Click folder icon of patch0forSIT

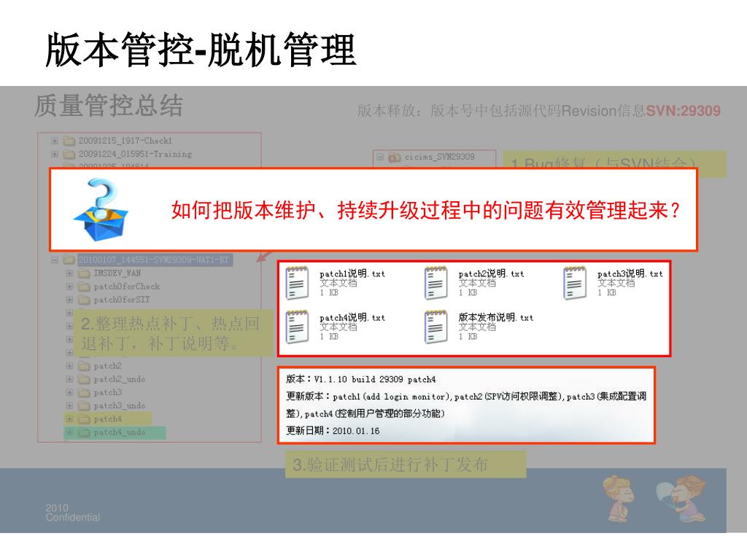click(x=85, y=300)
